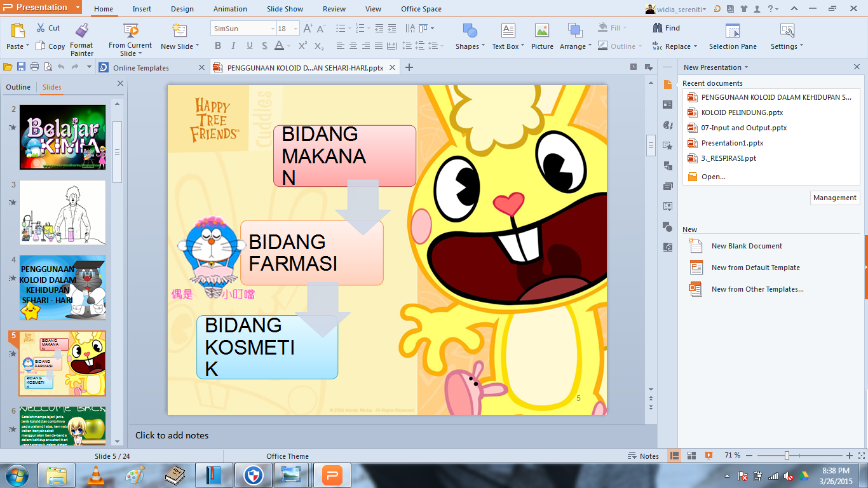Click the Management button
This screenshot has width=868, height=488.
coord(835,198)
